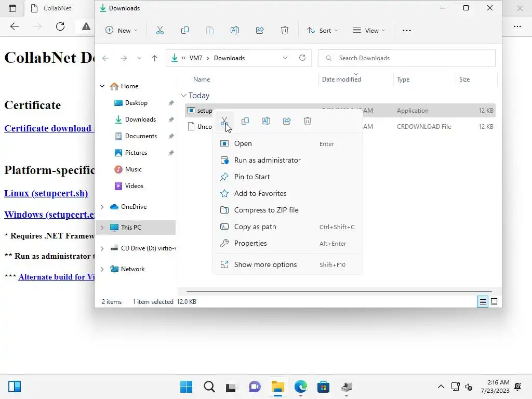Open Linux (setupcert.sh) link
532x399 pixels.
(x=46, y=193)
